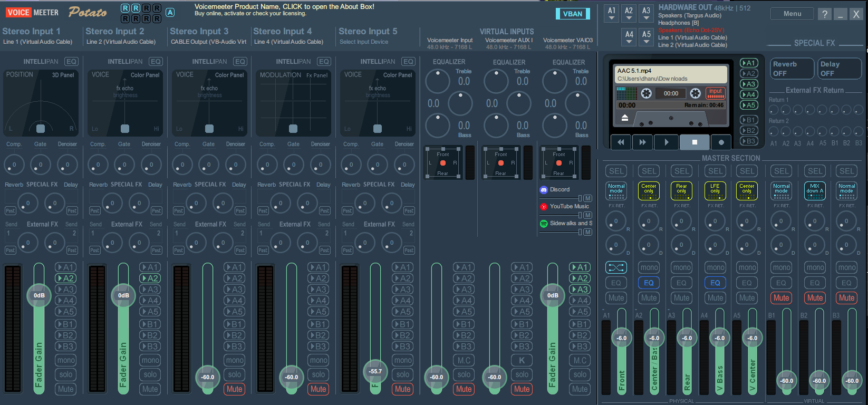This screenshot has width=868, height=405.
Task: Toggle EQ on master bus A2
Action: (x=649, y=283)
